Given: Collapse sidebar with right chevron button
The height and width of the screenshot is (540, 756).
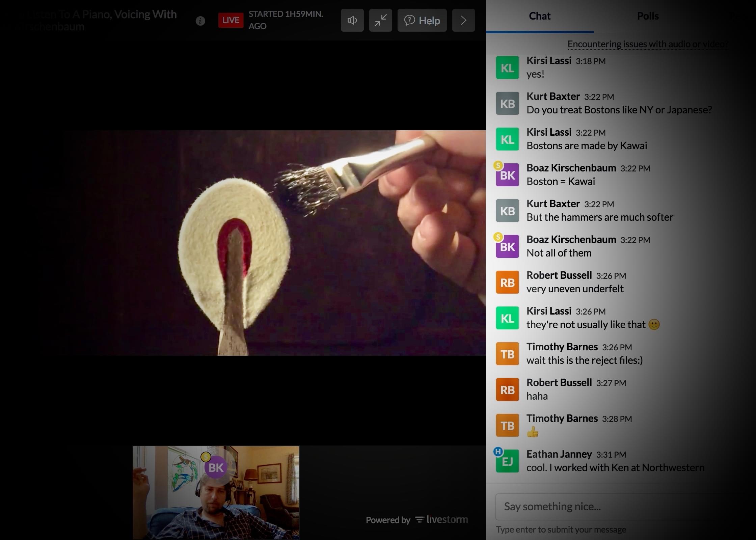Looking at the screenshot, I should (463, 21).
